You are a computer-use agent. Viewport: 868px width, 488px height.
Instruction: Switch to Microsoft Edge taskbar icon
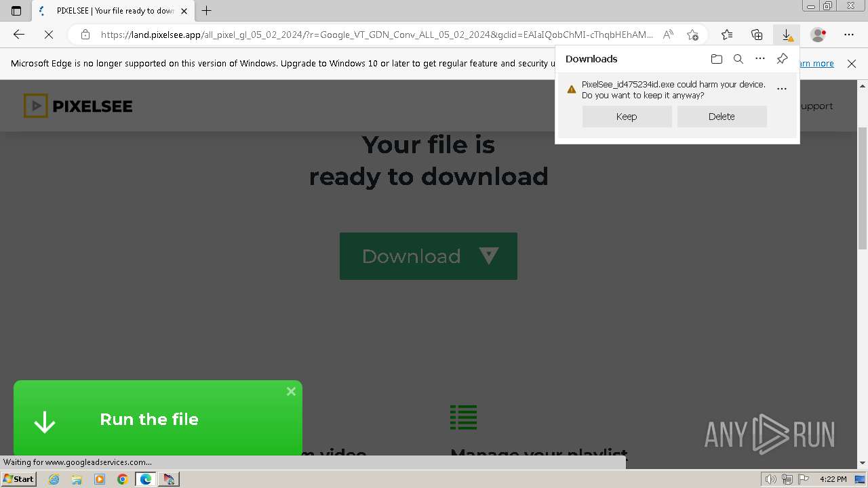(x=145, y=479)
